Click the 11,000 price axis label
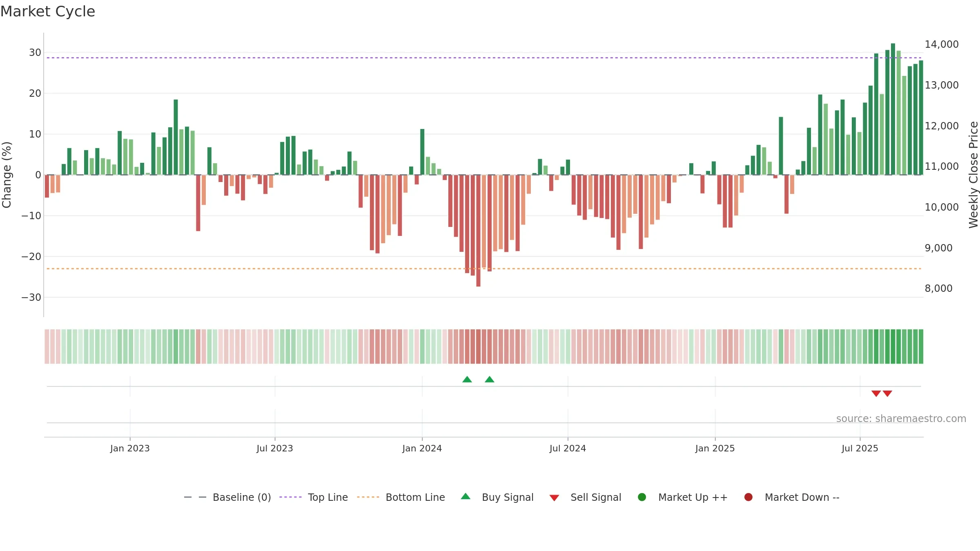Screen dimensions: 980x551 (x=942, y=167)
